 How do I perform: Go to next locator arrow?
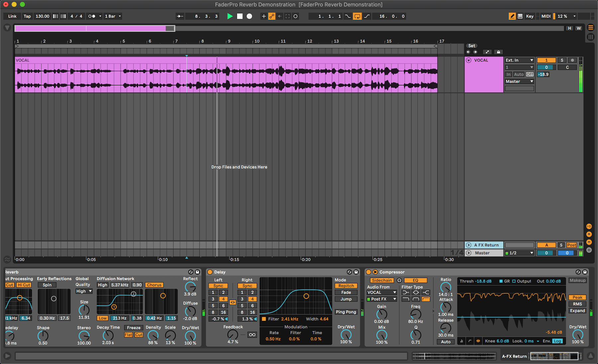coord(475,52)
